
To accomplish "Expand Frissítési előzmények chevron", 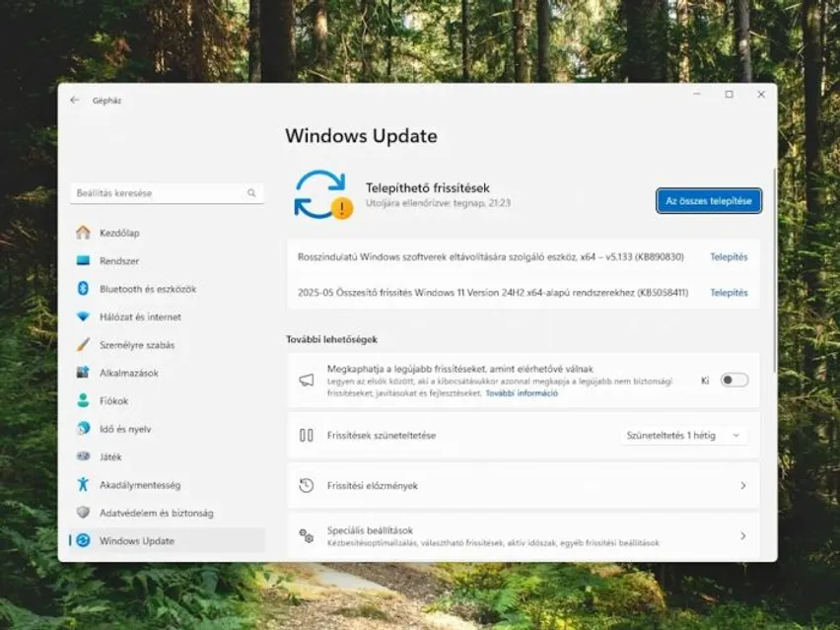I will (743, 485).
